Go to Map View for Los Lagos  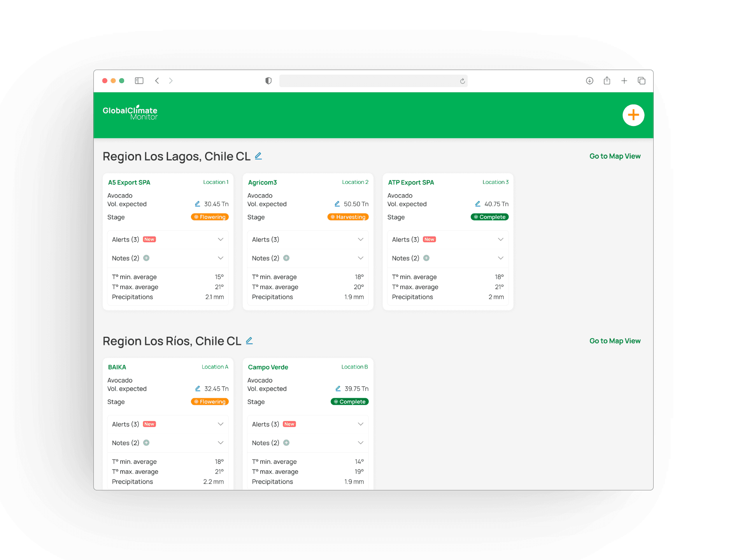pyautogui.click(x=615, y=156)
